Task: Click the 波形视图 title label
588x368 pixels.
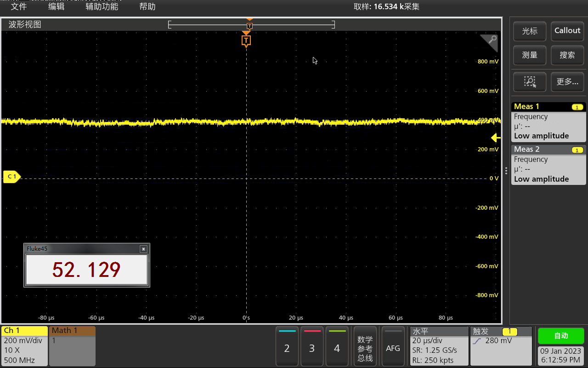Action: [x=25, y=24]
